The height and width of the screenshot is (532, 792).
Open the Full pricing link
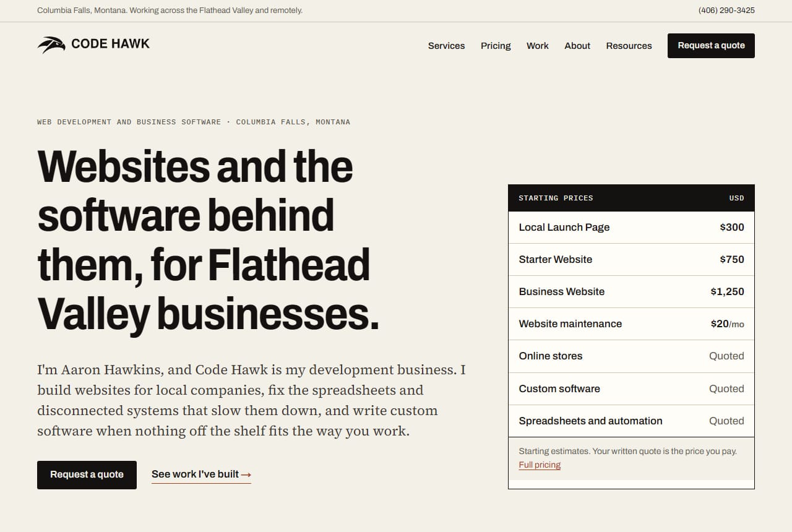click(540, 465)
